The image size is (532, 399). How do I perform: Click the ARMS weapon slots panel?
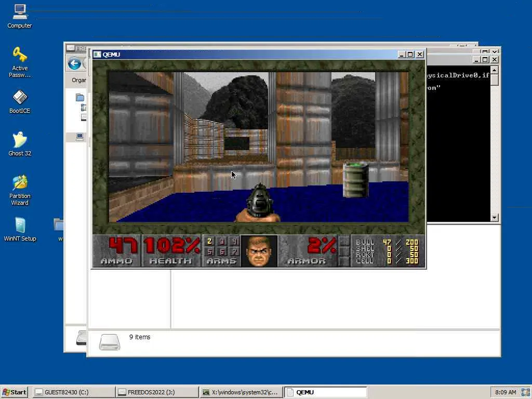tap(221, 250)
